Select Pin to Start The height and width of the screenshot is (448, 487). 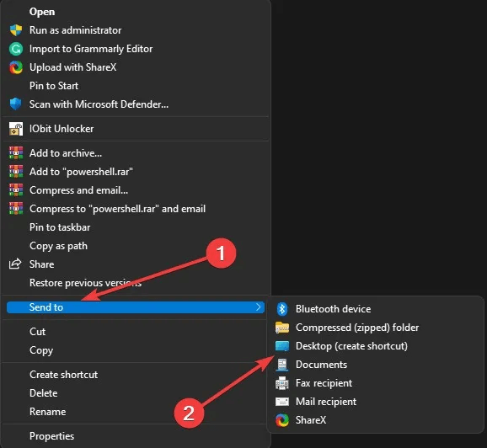coord(54,86)
